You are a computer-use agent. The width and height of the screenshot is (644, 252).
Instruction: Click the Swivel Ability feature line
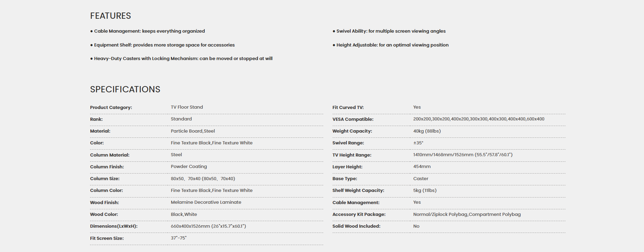389,31
